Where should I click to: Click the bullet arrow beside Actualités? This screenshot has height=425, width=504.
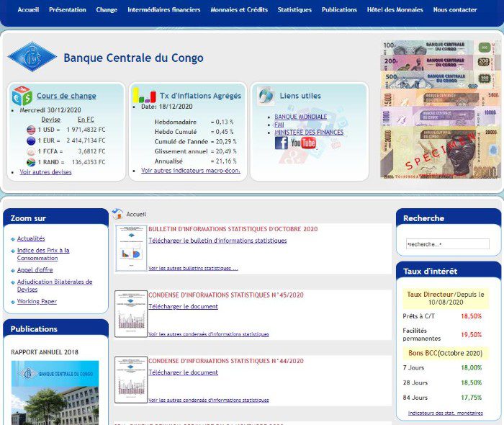coord(13,239)
